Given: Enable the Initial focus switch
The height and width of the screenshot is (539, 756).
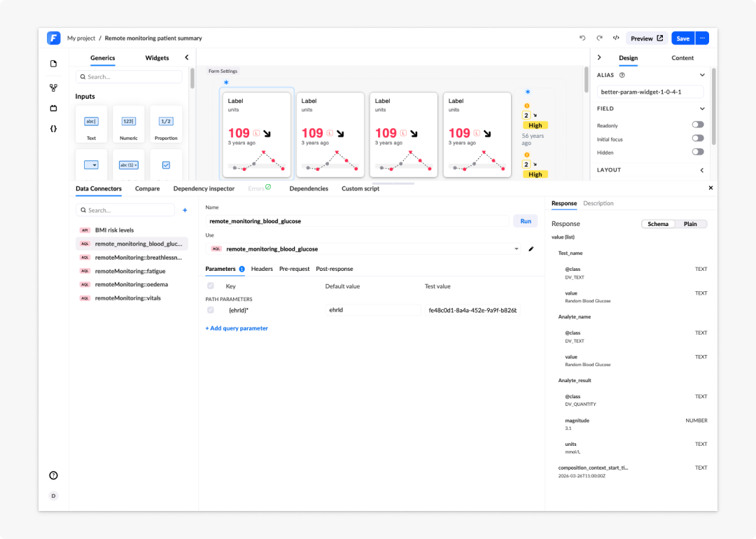Looking at the screenshot, I should (698, 139).
